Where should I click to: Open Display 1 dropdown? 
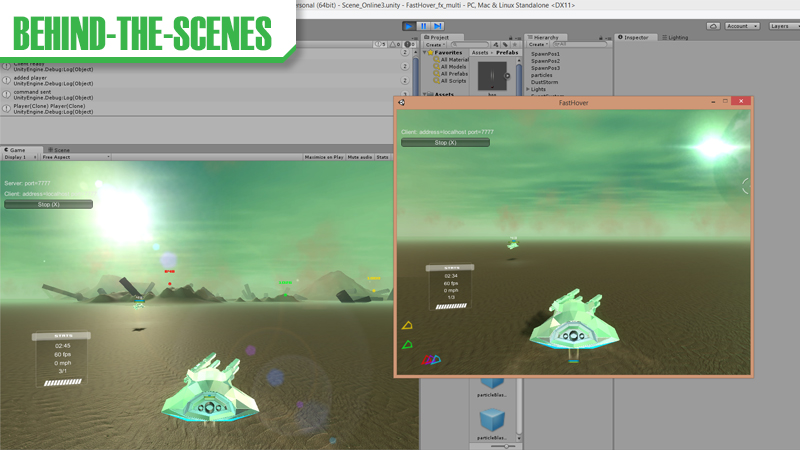coord(18,157)
